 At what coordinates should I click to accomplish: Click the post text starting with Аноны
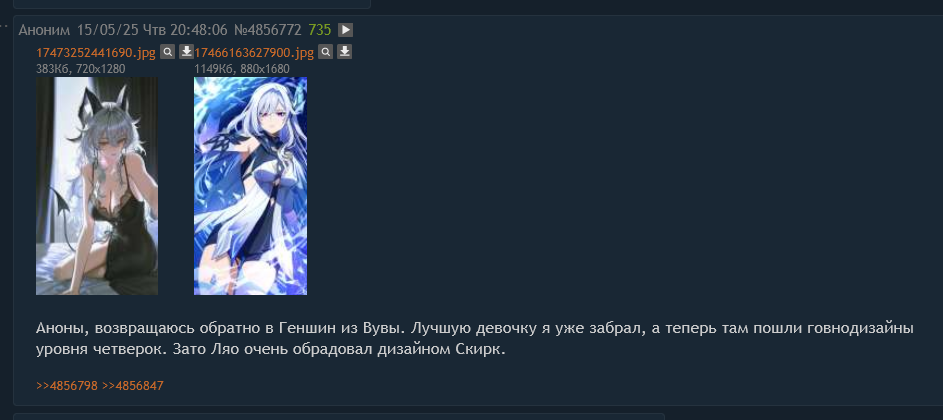[x=475, y=339]
